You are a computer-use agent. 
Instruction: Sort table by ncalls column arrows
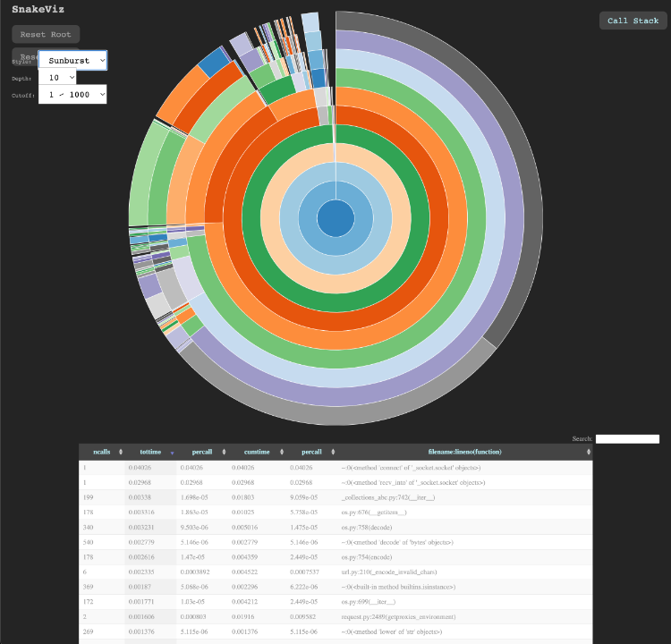coord(121,452)
